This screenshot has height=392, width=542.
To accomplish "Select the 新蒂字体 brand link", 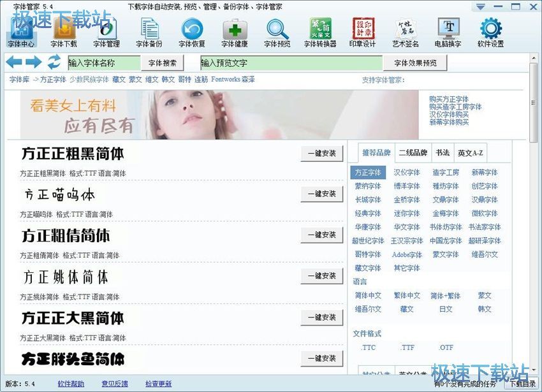I will coord(485,173).
